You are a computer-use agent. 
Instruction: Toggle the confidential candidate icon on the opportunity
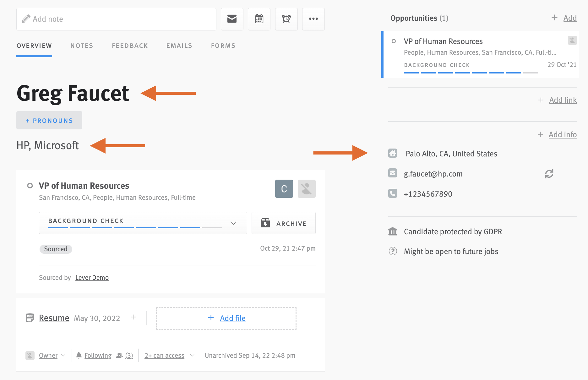[x=306, y=188]
